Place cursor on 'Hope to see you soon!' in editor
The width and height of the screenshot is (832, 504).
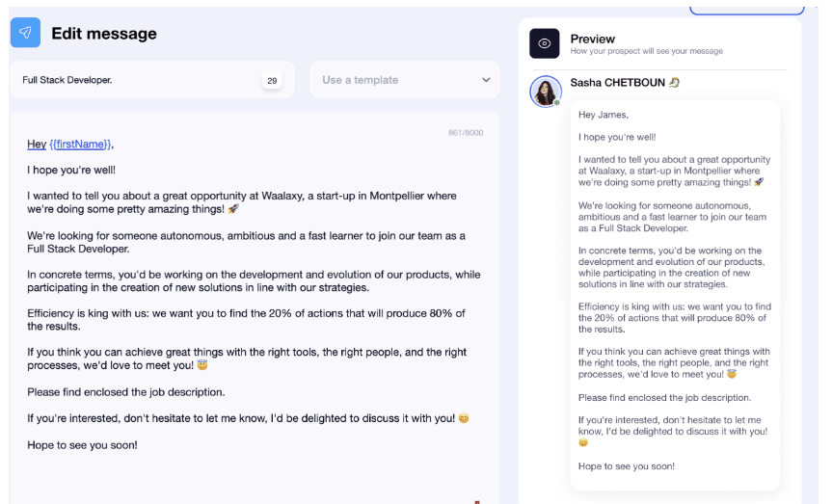[x=82, y=445]
